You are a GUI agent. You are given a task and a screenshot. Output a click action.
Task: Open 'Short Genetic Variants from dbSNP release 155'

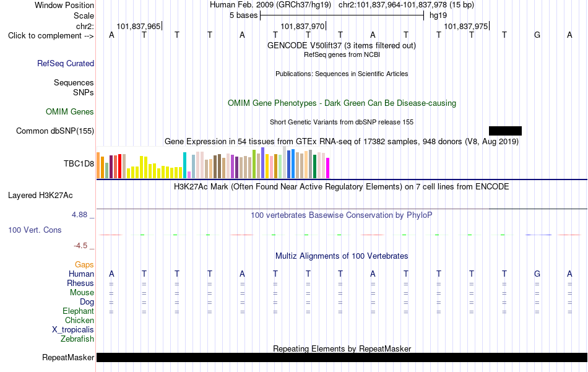coord(342,123)
